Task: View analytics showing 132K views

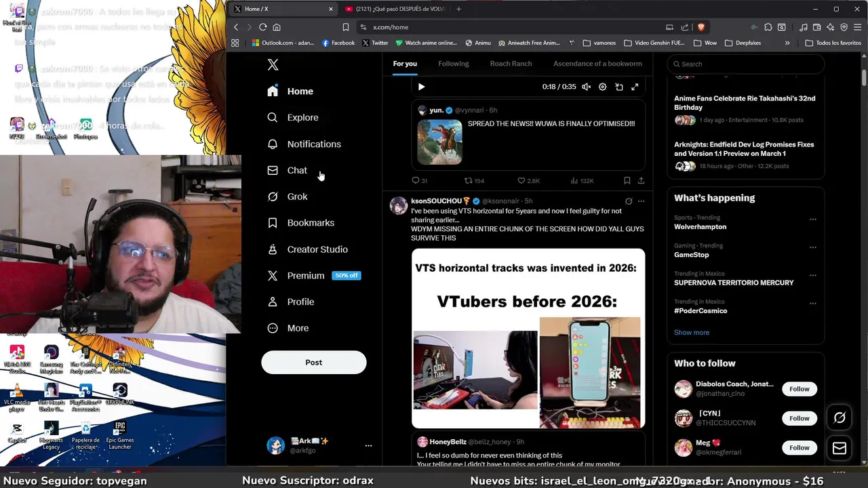Action: 582,181
